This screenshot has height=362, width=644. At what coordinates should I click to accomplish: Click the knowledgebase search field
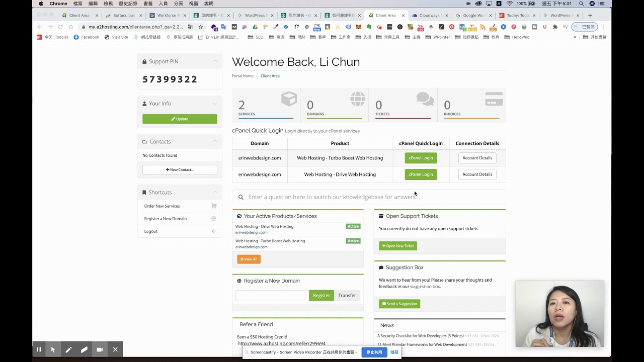(x=369, y=197)
